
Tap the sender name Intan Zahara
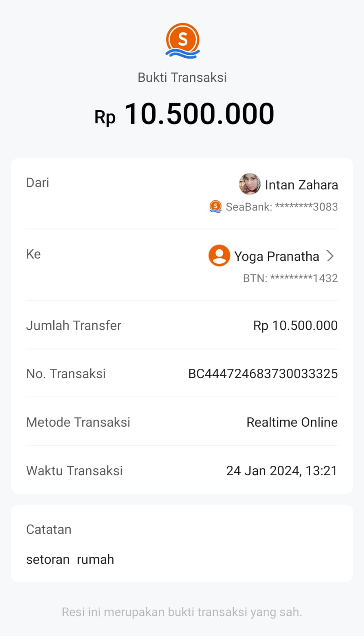pos(301,185)
